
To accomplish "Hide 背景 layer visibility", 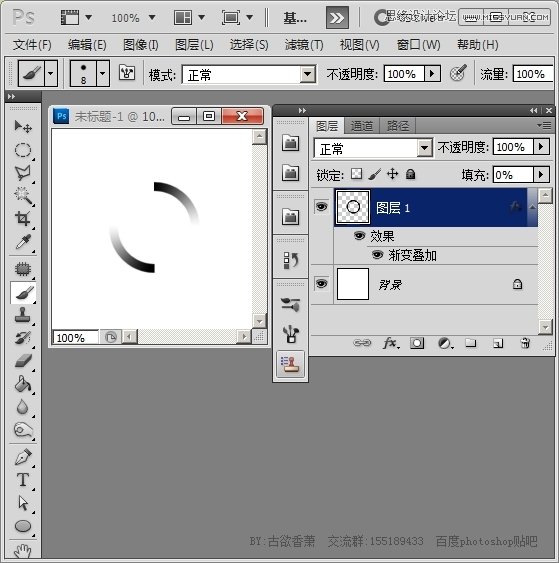I will point(321,284).
